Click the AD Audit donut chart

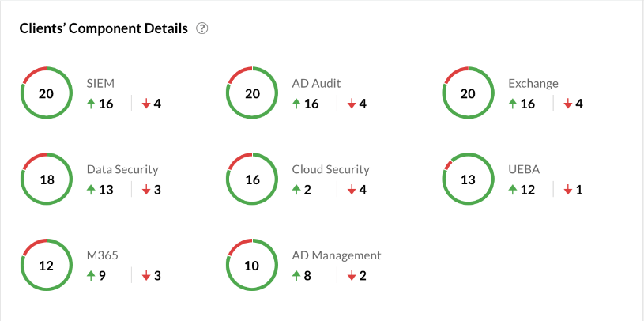coord(252,93)
